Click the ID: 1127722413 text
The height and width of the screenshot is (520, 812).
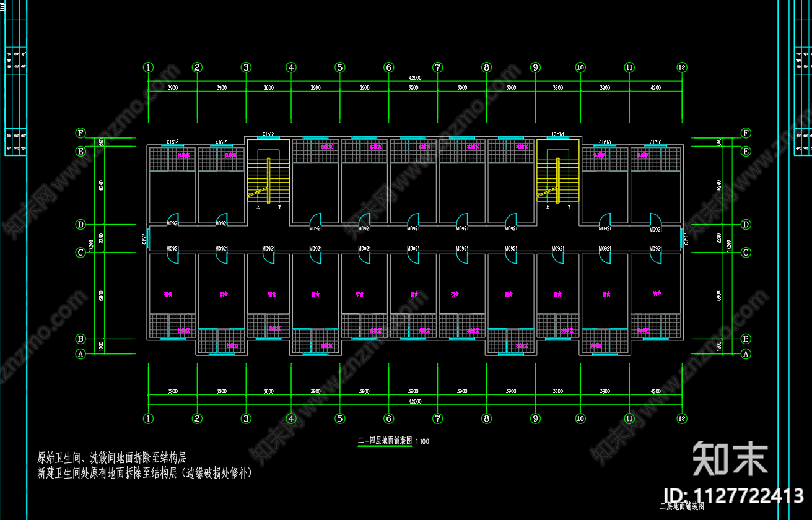(733, 495)
